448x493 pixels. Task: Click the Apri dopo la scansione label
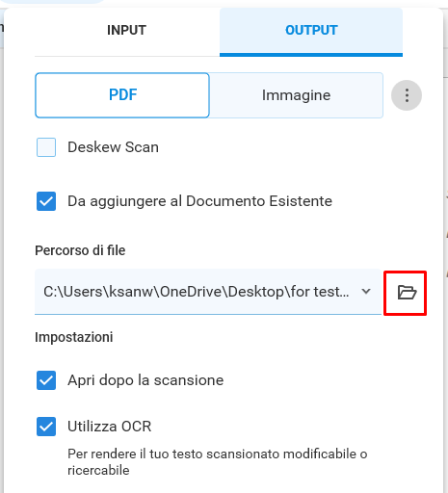click(x=145, y=380)
